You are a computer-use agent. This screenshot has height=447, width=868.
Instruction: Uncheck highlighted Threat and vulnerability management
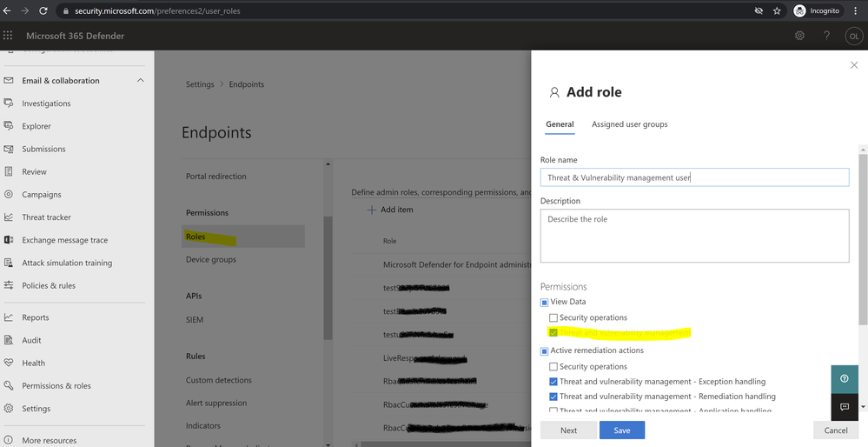click(x=553, y=333)
